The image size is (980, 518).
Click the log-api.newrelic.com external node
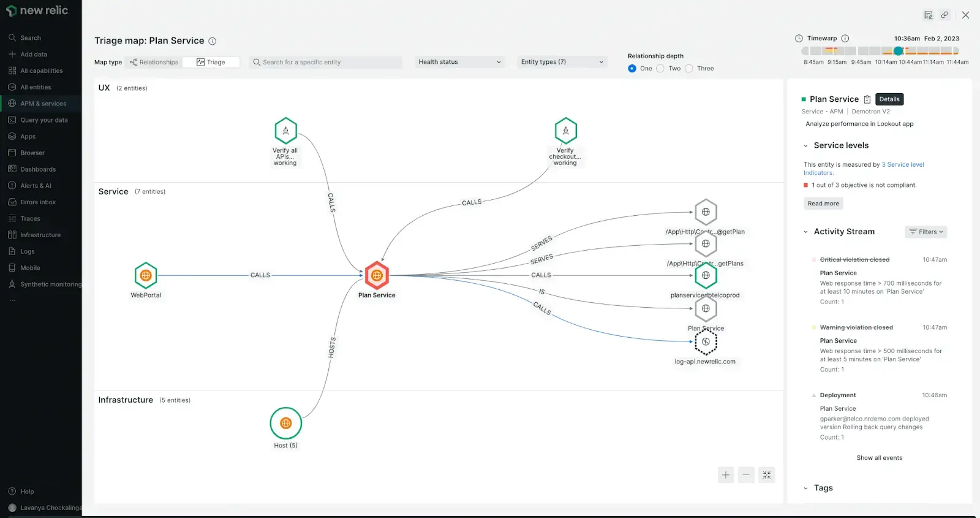click(x=706, y=342)
